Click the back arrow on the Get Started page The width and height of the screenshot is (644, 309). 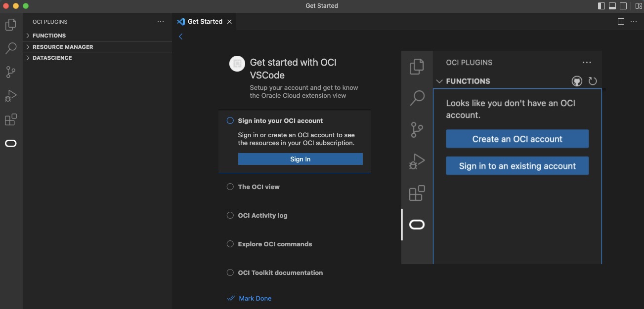pyautogui.click(x=180, y=36)
